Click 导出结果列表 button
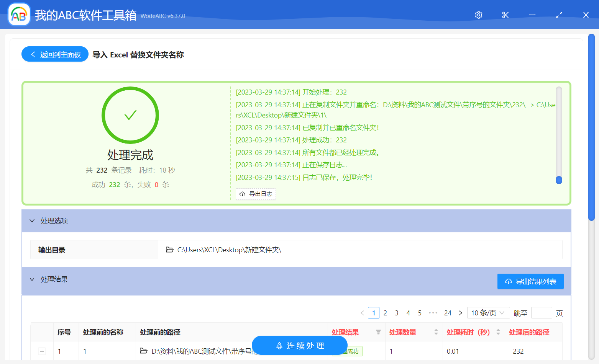 [x=530, y=281]
